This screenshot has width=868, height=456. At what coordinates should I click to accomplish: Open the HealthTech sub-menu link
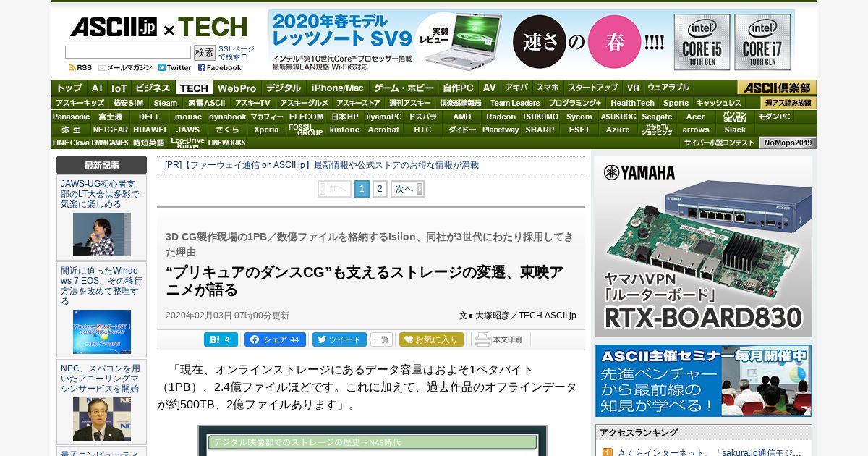pyautogui.click(x=632, y=103)
